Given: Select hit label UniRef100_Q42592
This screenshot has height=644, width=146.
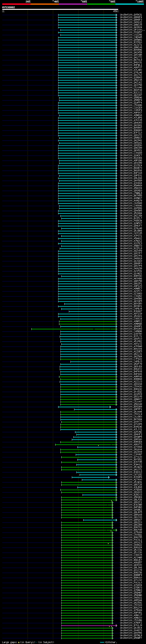Looking at the screenshot, I should (x=131, y=603).
